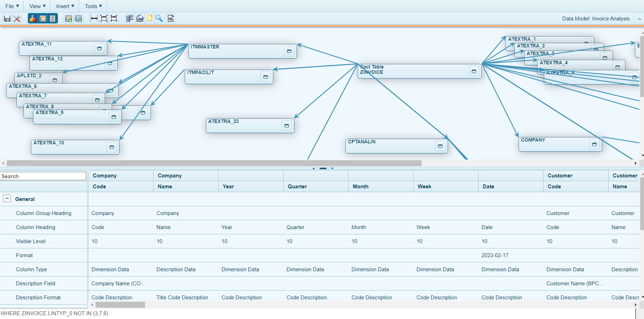Toggle the data model diagram view button
The width and height of the screenshot is (644, 319).
coord(33,19)
